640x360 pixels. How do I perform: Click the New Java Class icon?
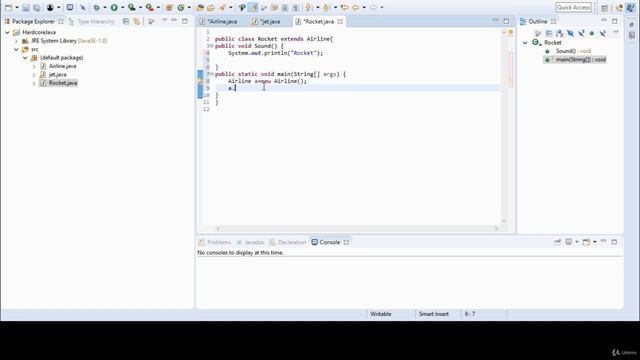click(x=181, y=7)
